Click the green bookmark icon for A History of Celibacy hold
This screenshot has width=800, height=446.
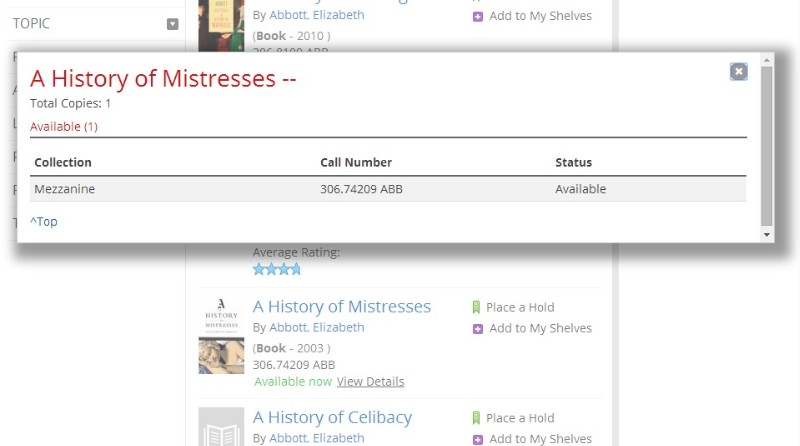pos(476,418)
